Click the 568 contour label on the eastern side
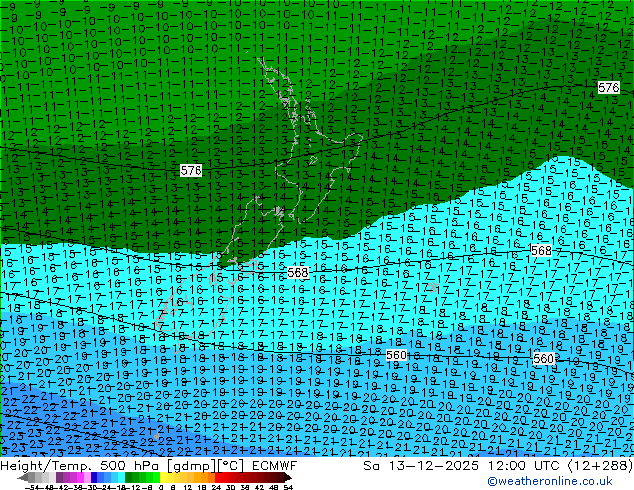634x490 pixels. tap(541, 251)
